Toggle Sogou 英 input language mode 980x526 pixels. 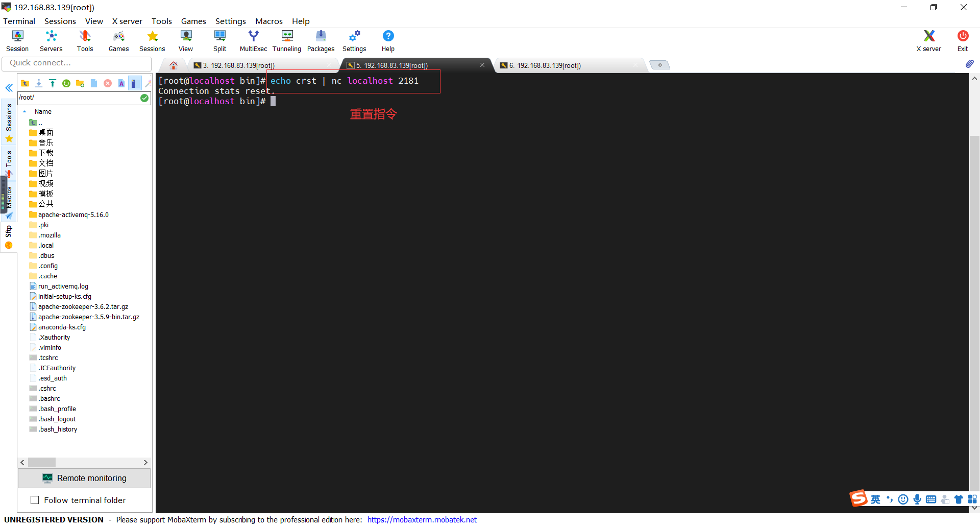tap(875, 499)
